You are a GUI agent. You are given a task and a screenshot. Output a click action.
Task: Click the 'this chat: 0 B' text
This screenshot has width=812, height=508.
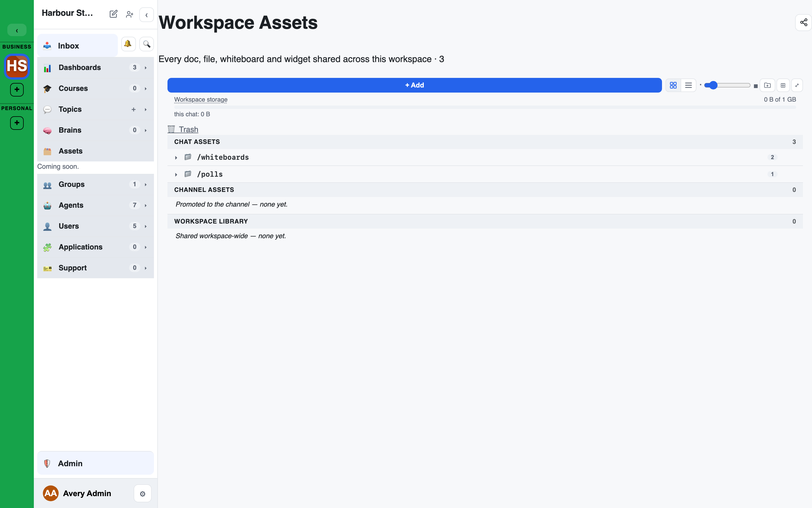(x=192, y=114)
